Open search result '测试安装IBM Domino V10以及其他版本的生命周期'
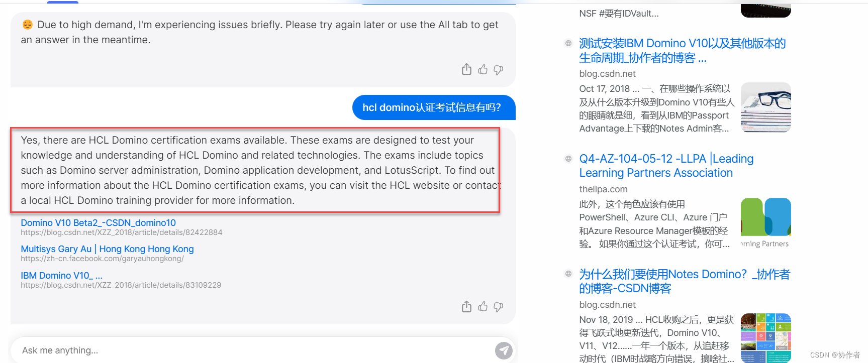 [682, 50]
